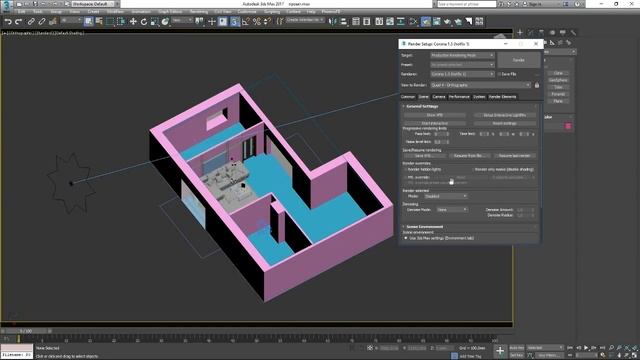
Task: Switch to the Hierarchy command panel
Action: pyautogui.click(x=541, y=32)
